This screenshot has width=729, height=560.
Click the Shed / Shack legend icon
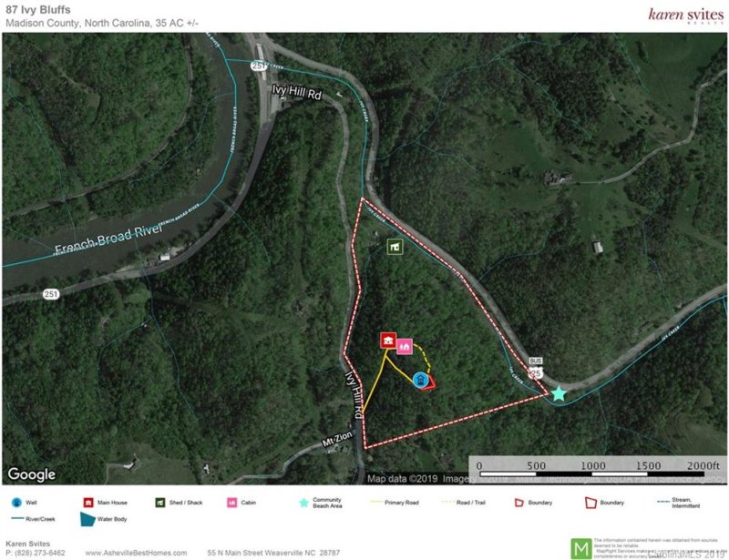[x=160, y=503]
